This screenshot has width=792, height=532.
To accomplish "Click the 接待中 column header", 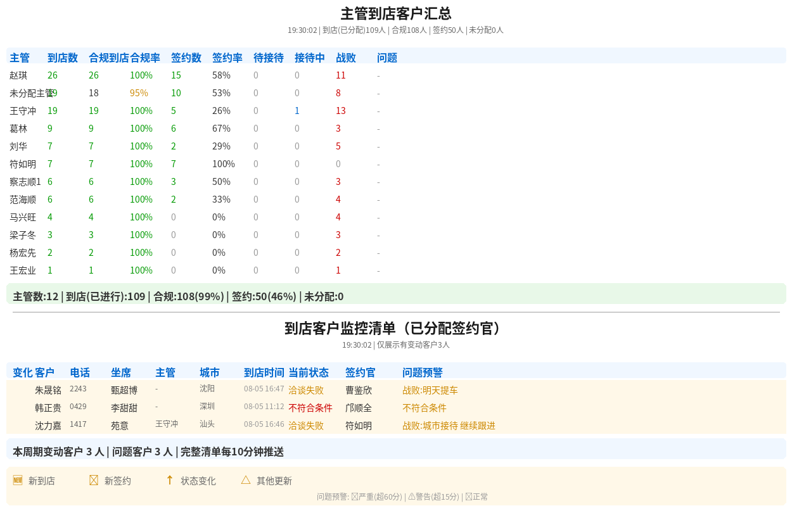I will click(x=310, y=58).
